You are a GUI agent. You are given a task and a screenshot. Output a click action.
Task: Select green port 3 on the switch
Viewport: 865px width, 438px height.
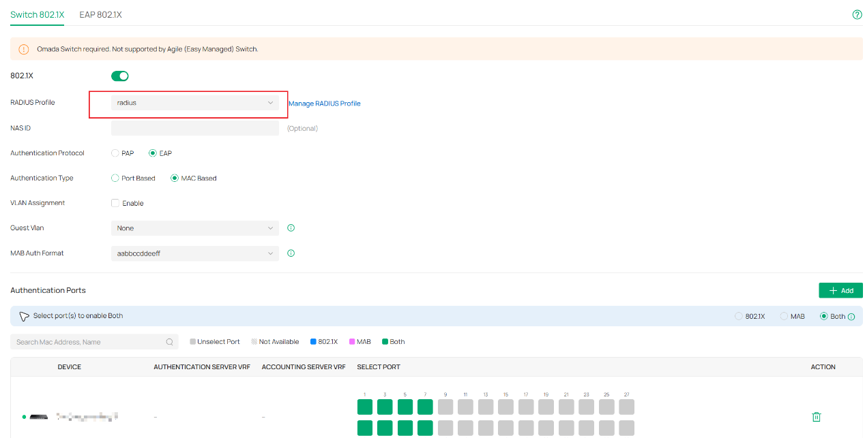(x=385, y=407)
